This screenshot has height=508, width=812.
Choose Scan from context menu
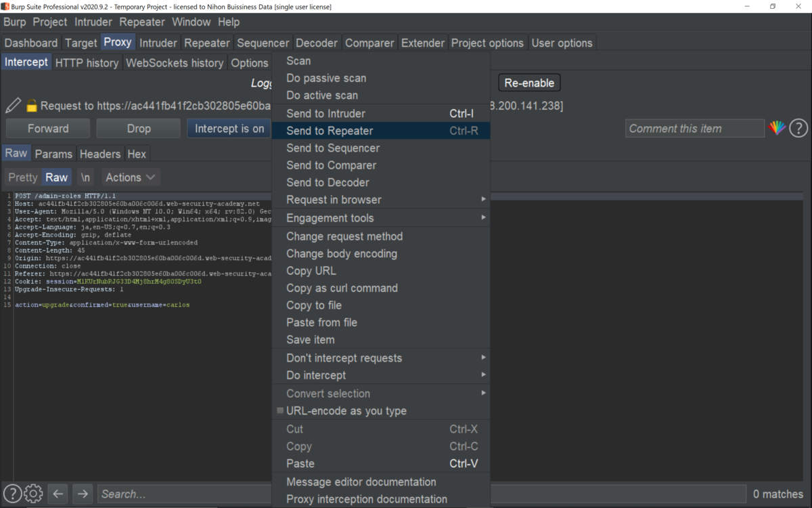tap(380, 61)
